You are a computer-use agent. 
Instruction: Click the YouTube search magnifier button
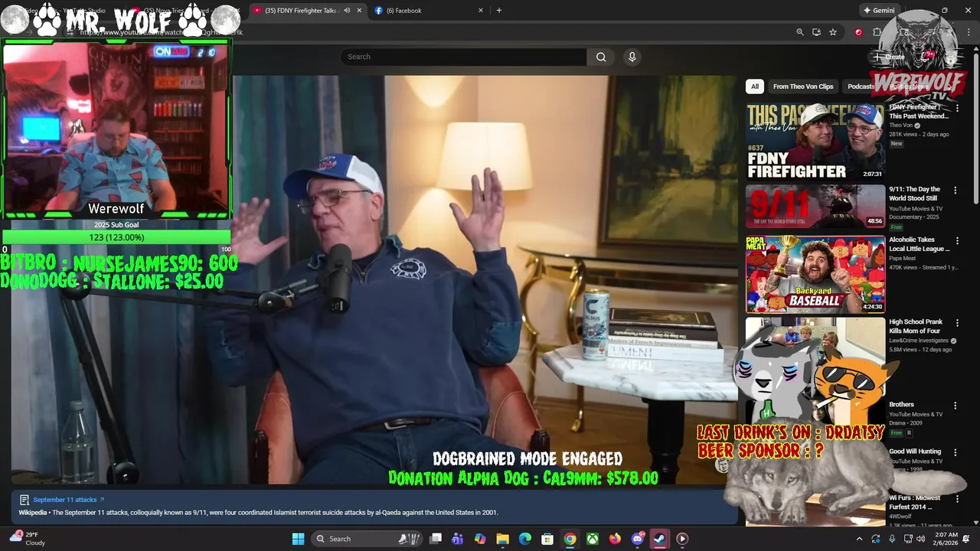click(x=601, y=57)
